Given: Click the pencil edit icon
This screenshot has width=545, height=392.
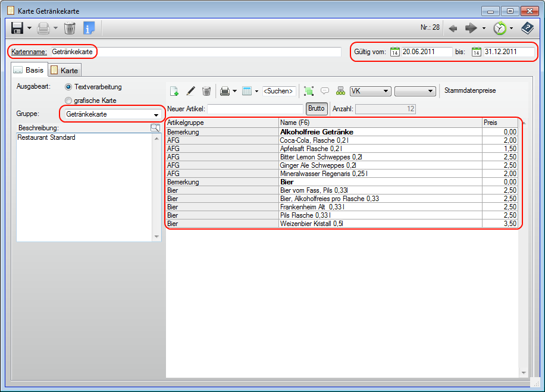Looking at the screenshot, I should tap(190, 91).
